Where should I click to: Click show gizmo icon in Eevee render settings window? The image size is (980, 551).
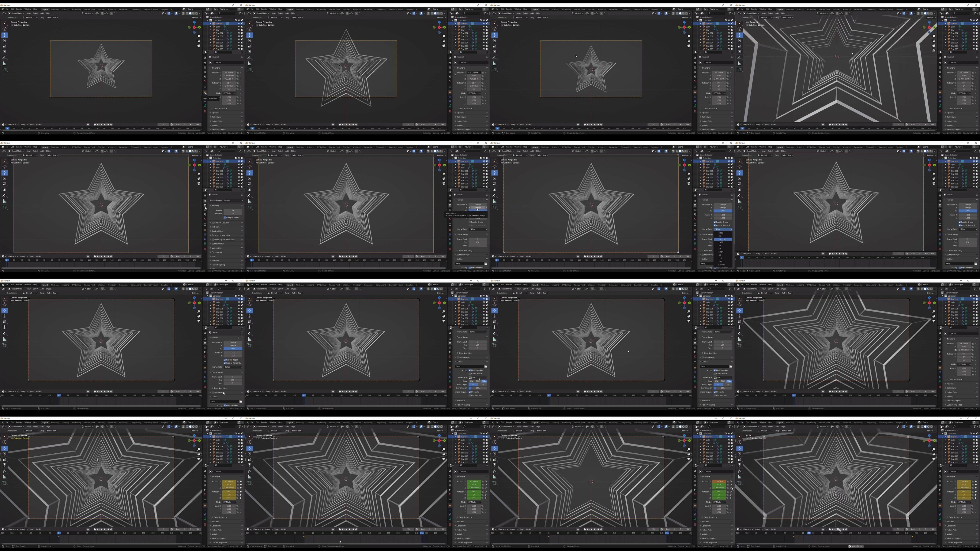point(169,151)
